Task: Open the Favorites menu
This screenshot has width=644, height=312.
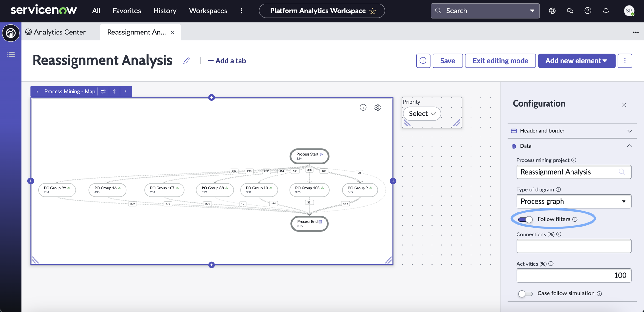Action: click(127, 11)
